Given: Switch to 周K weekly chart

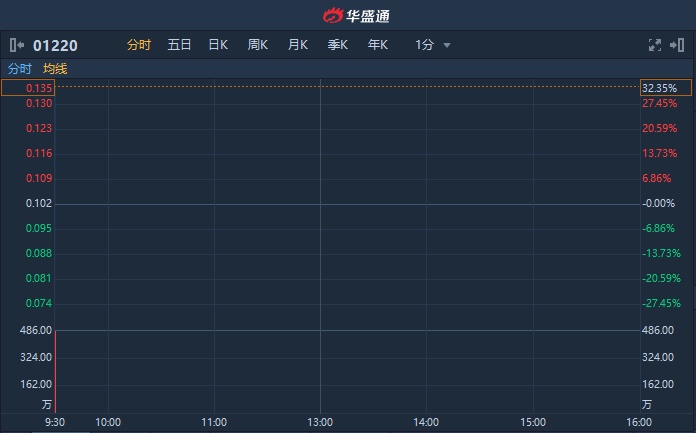Looking at the screenshot, I should [x=258, y=45].
